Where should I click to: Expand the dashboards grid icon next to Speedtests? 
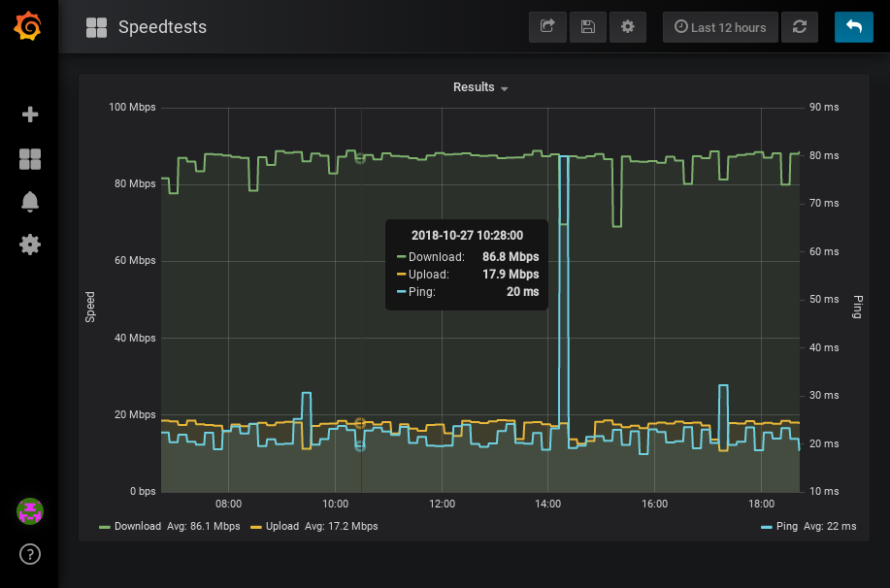[95, 26]
